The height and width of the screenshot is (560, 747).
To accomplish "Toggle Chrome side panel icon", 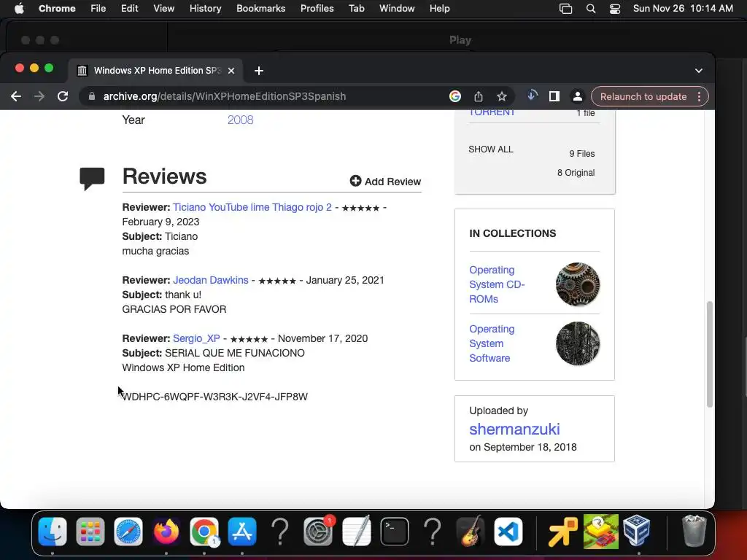I will point(554,96).
